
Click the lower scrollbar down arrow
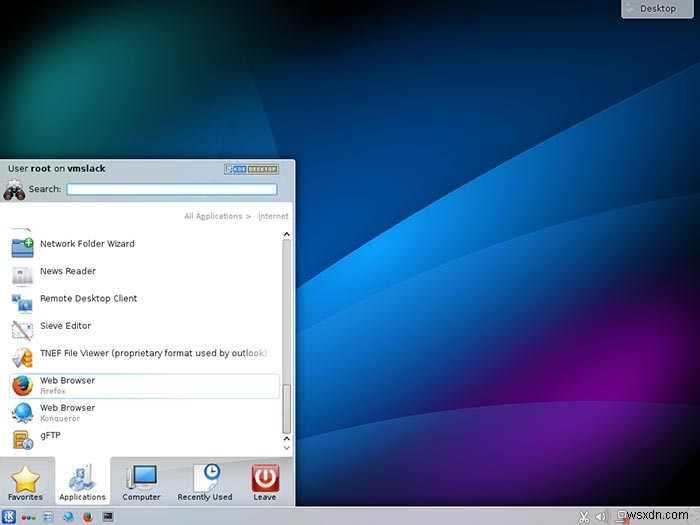pyautogui.click(x=287, y=447)
